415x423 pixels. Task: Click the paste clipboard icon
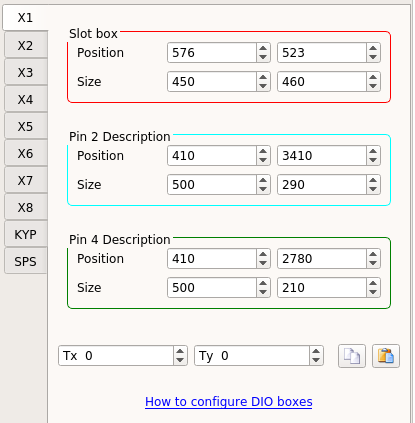tap(386, 356)
